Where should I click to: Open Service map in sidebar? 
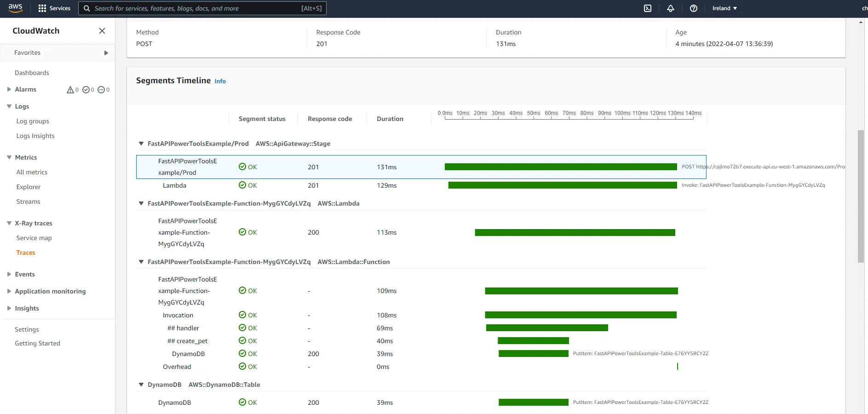pyautogui.click(x=34, y=238)
